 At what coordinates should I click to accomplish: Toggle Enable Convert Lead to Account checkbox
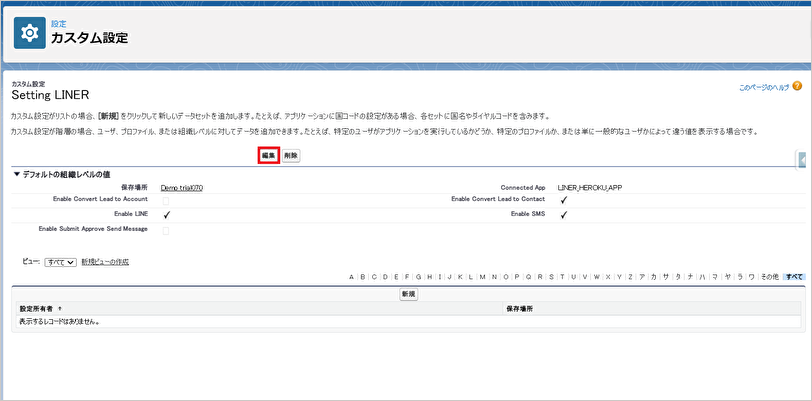click(166, 200)
